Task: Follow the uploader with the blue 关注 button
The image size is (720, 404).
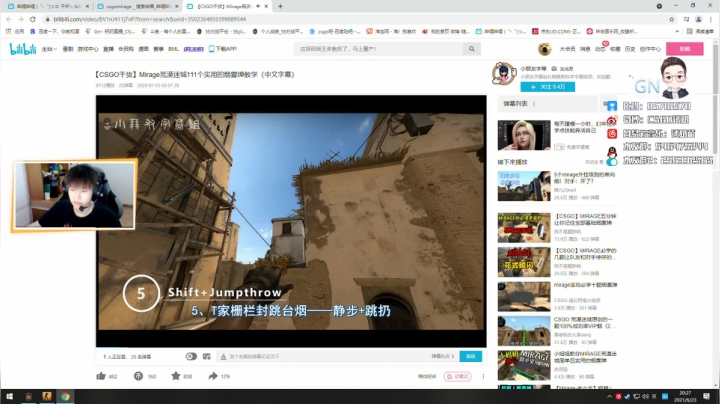Action: pyautogui.click(x=548, y=87)
